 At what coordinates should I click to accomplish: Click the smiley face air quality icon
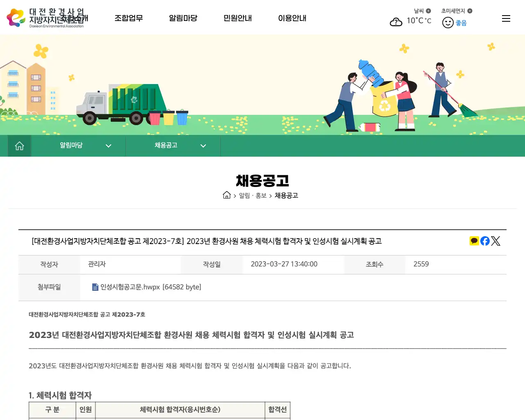(447, 22)
